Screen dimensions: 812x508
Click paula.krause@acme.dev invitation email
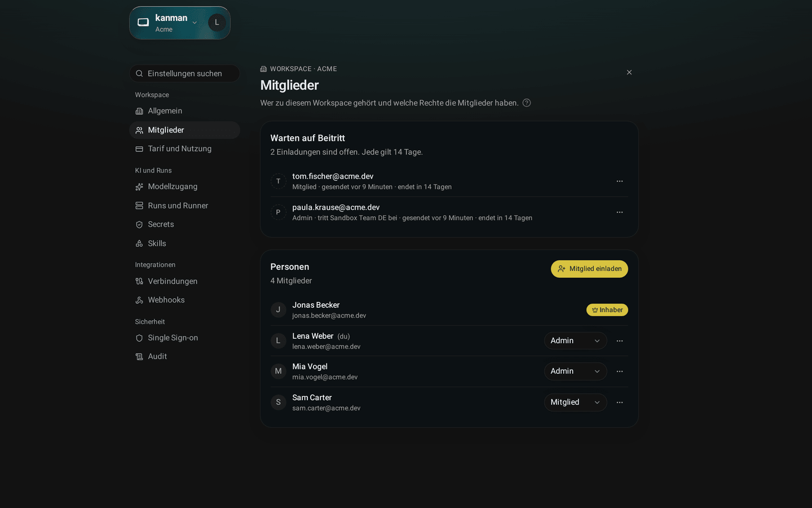point(336,207)
